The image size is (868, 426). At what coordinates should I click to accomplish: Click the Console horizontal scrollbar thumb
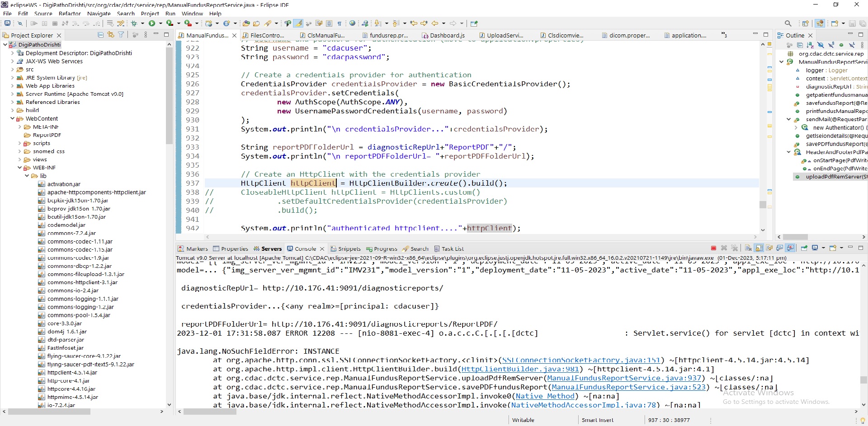pyautogui.click(x=210, y=412)
